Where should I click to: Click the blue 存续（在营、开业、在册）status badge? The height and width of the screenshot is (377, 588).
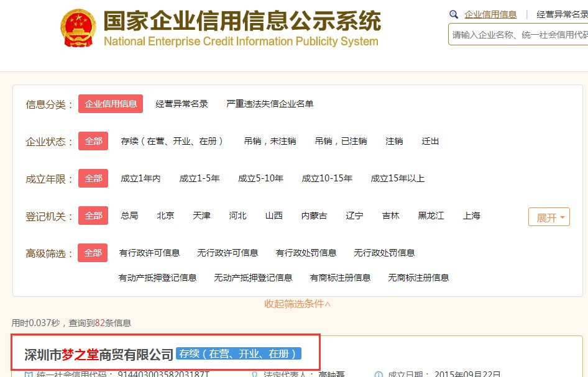tap(239, 353)
